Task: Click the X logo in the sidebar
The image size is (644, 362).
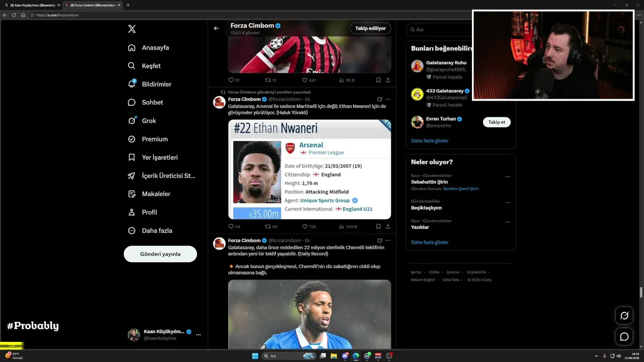Action: 132,29
